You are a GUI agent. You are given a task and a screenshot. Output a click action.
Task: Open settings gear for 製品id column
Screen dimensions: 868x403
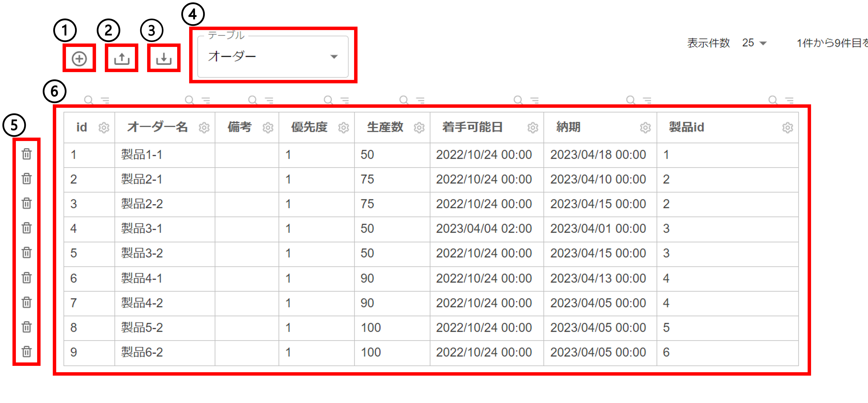pos(787,128)
